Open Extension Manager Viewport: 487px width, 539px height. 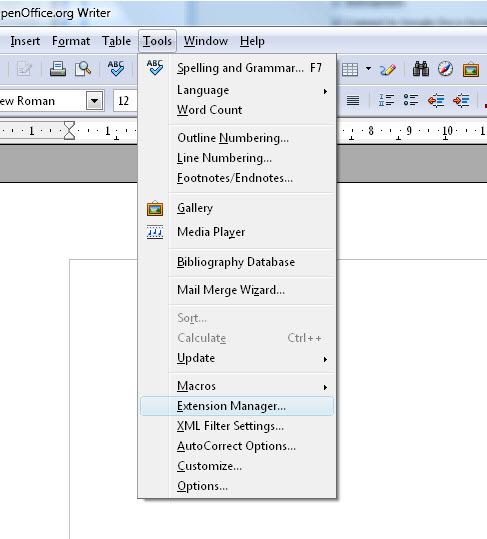tap(237, 406)
